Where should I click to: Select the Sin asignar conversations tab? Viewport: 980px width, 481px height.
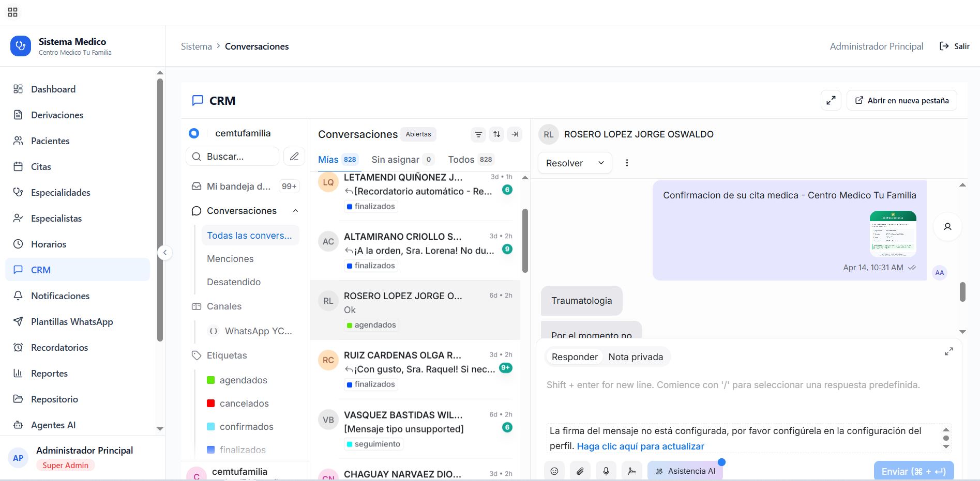(x=396, y=159)
